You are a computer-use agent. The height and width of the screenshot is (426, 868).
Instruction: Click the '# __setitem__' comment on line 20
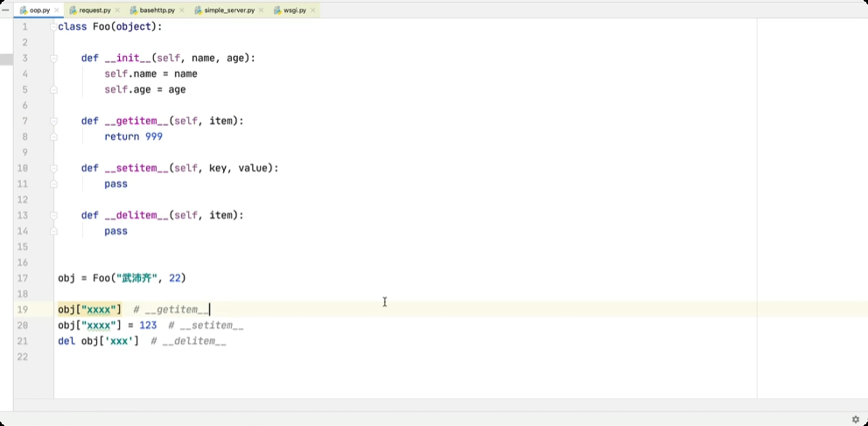[x=206, y=325]
